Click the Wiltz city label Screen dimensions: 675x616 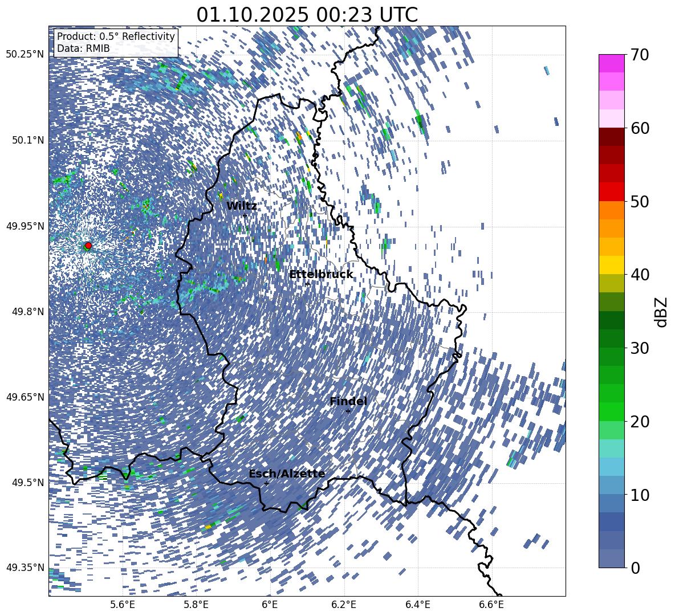[242, 206]
